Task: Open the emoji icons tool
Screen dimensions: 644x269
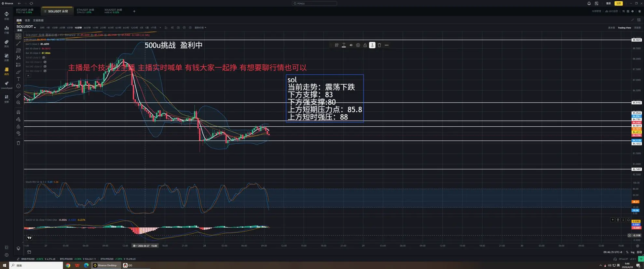Action: click(x=19, y=86)
